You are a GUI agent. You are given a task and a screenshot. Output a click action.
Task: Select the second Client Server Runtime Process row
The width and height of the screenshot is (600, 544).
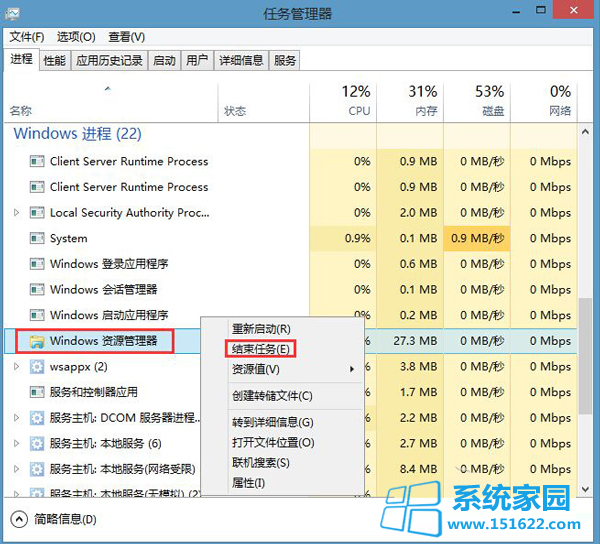(290, 187)
